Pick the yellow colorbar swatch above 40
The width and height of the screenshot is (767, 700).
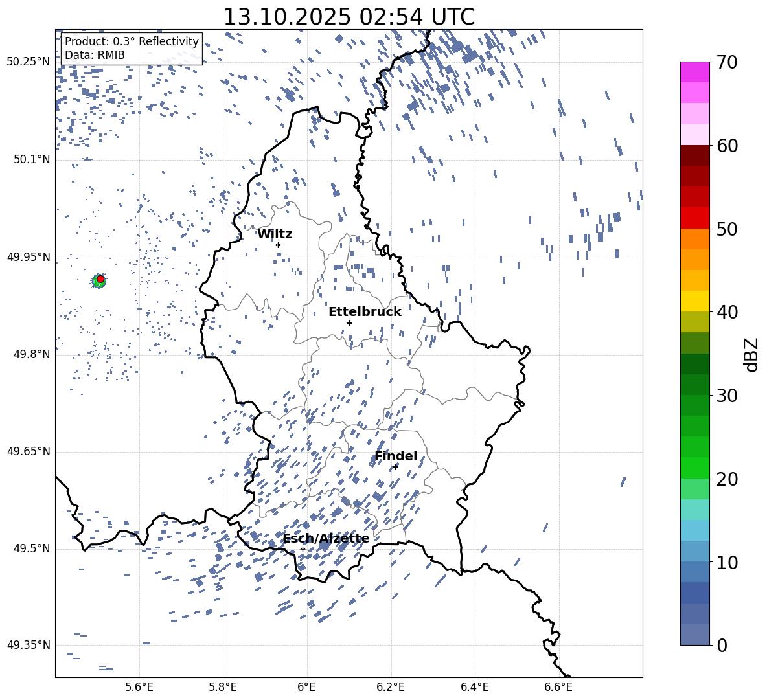click(x=694, y=301)
